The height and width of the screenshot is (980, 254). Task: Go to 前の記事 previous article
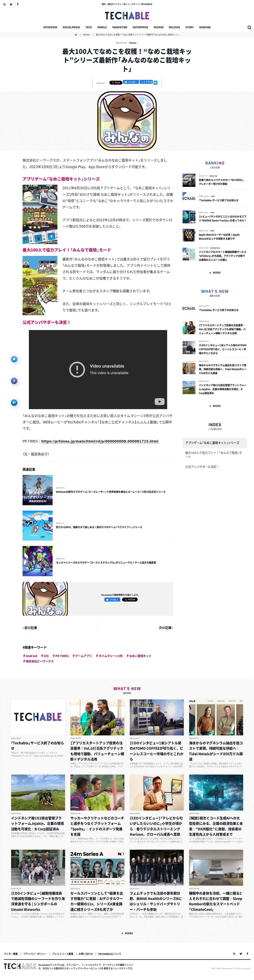pos(30,628)
